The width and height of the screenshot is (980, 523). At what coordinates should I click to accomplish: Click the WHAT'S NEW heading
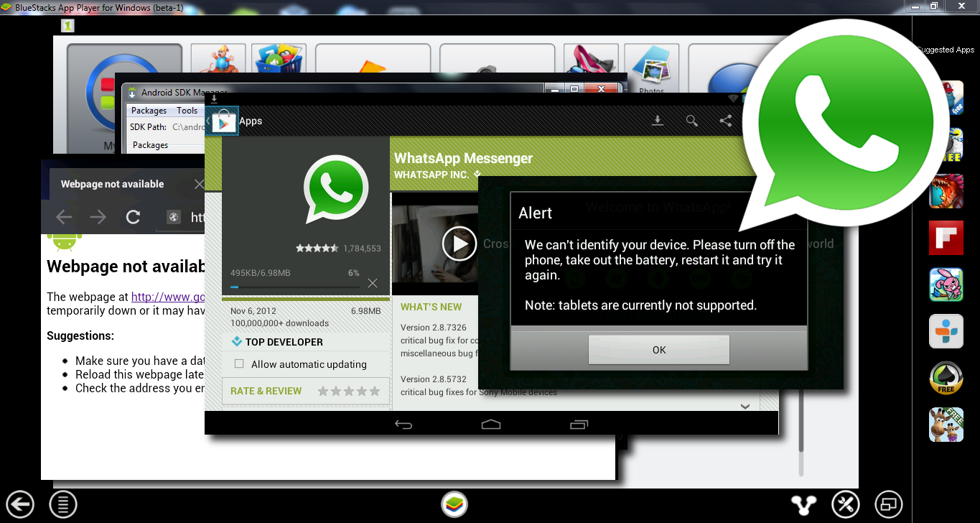point(431,307)
